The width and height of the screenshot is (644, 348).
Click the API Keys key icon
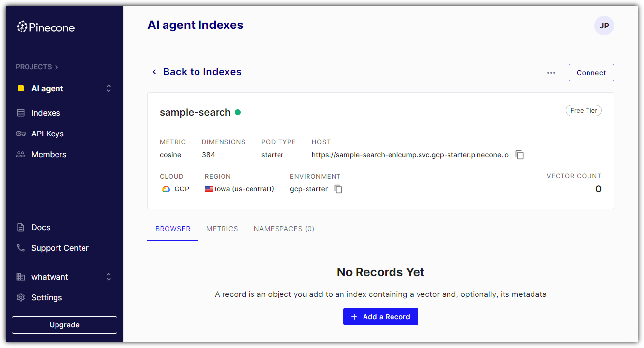point(21,134)
